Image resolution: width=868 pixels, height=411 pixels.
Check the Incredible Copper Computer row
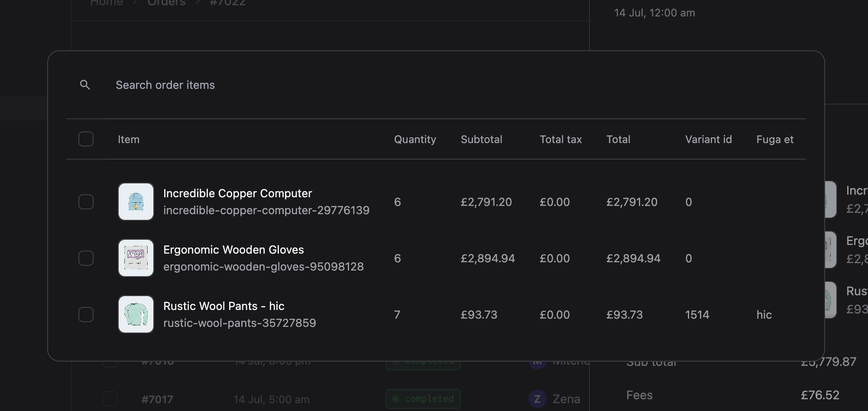point(86,202)
